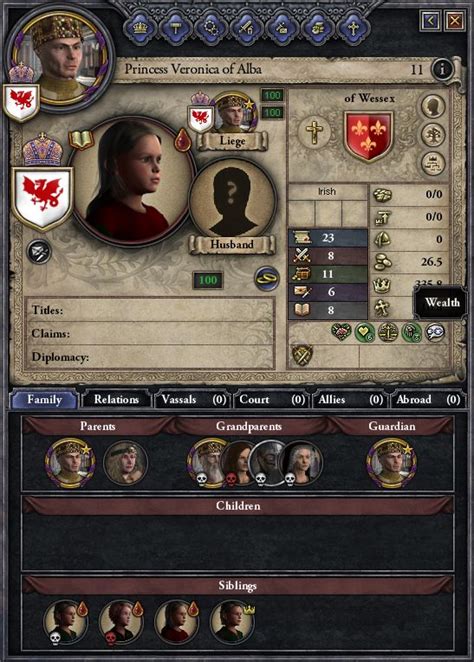This screenshot has height=662, width=474.
Task: Open the dynasty head silhouette icon
Action: pyautogui.click(x=433, y=106)
